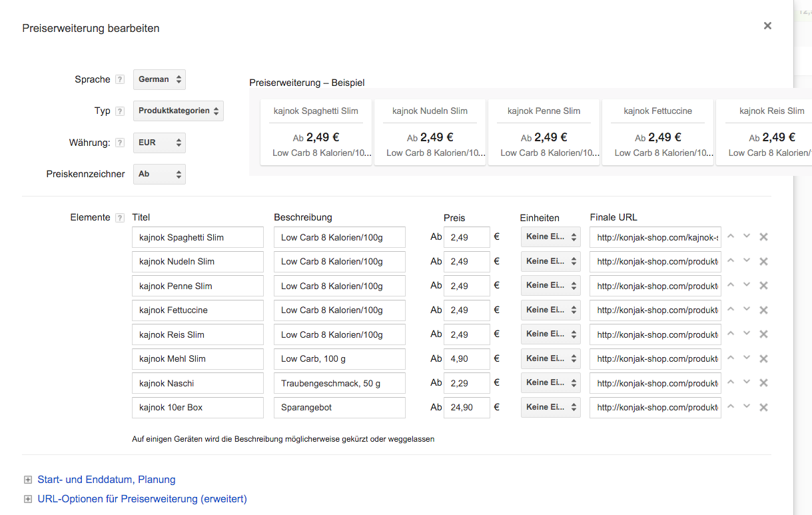Move kajnok Fettuccine row down
Viewport: 812px width, 515px height.
click(x=747, y=309)
